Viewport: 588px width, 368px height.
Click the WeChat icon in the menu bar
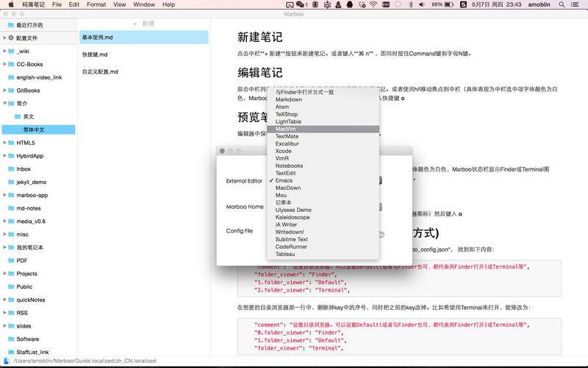300,4
